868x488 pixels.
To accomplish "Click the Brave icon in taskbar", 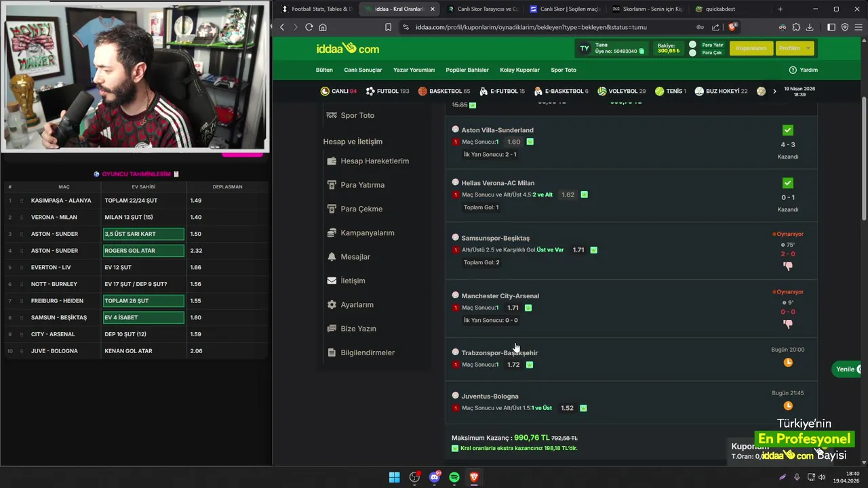I will 474,477.
